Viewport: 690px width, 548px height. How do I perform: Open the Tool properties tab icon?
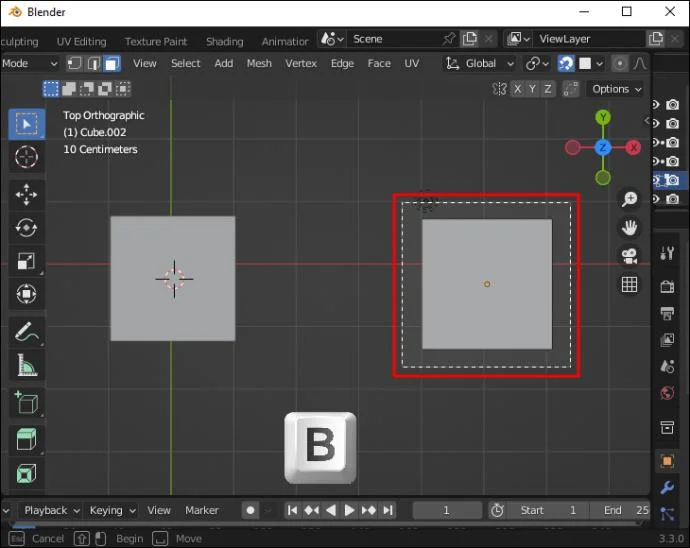(667, 253)
